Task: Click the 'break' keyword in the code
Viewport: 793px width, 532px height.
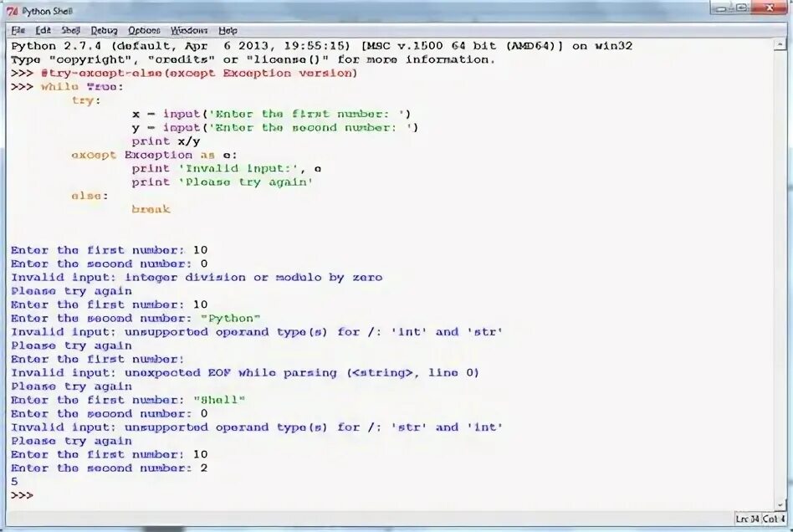Action: coord(151,209)
